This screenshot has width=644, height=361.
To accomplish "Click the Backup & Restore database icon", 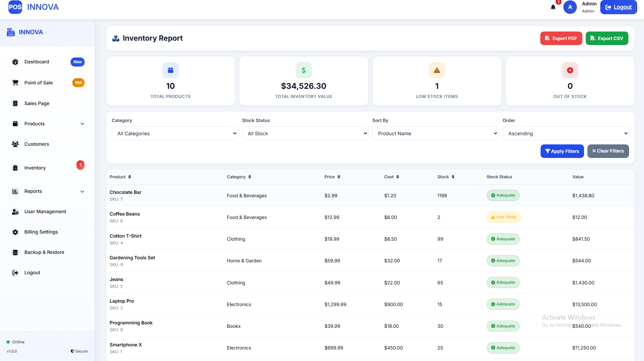I will tap(15, 253).
